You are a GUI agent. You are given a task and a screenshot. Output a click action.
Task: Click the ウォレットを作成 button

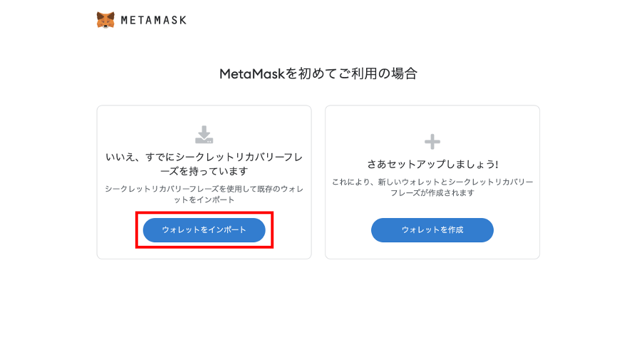coord(432,230)
